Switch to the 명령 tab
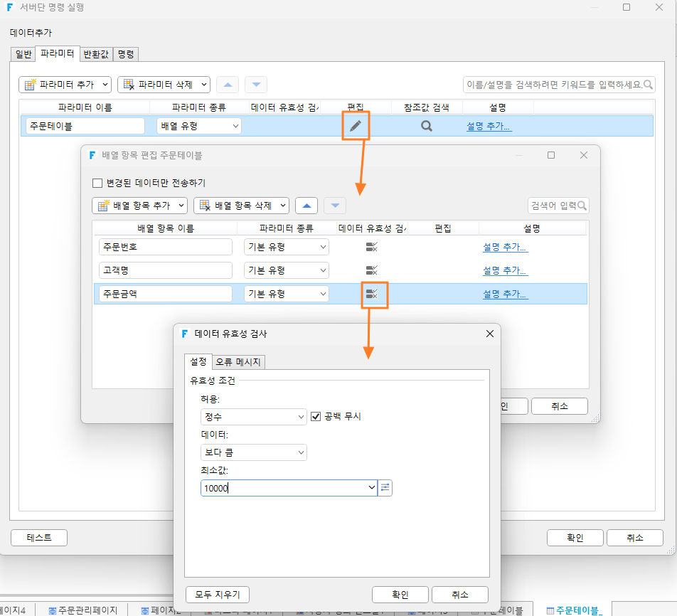The width and height of the screenshot is (677, 616). tap(126, 55)
